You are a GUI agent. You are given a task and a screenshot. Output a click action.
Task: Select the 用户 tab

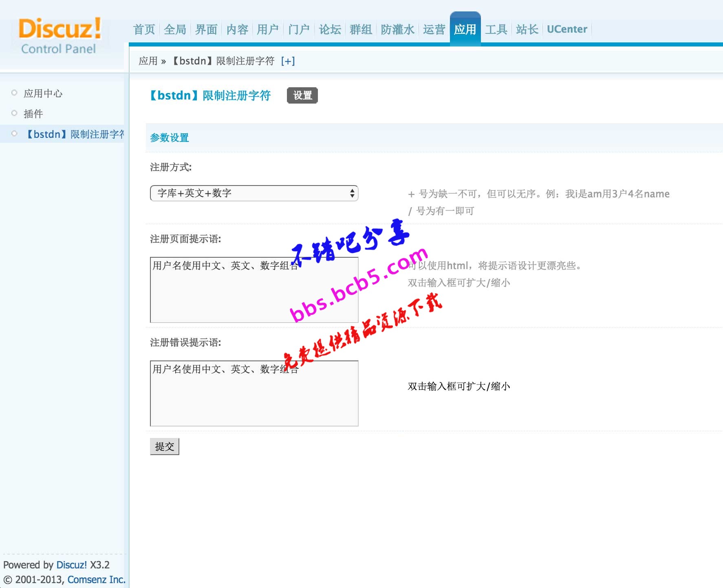268,29
